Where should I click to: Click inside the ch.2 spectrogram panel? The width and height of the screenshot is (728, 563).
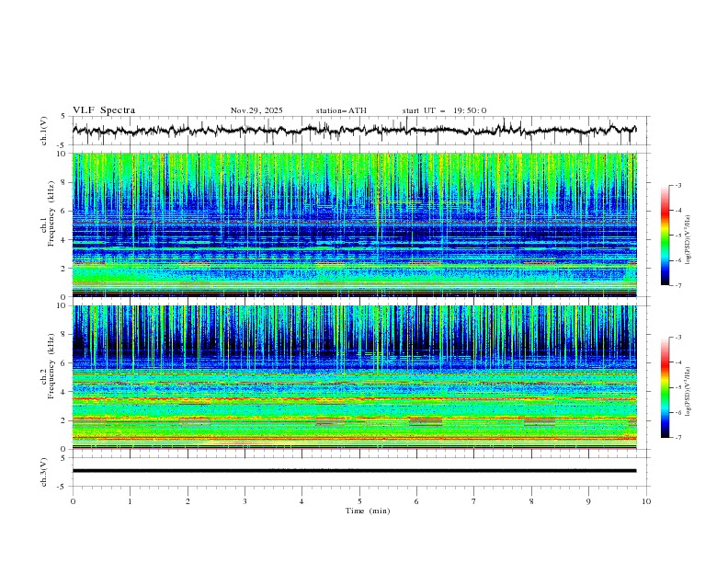[355, 377]
